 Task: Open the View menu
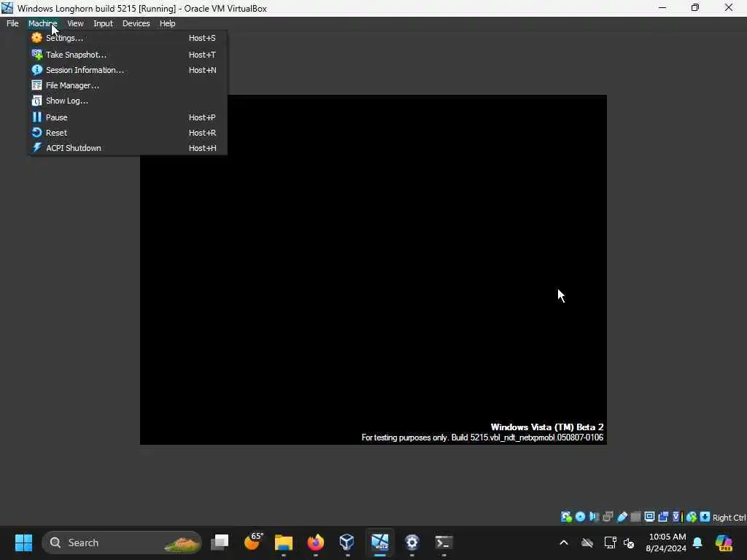(75, 23)
